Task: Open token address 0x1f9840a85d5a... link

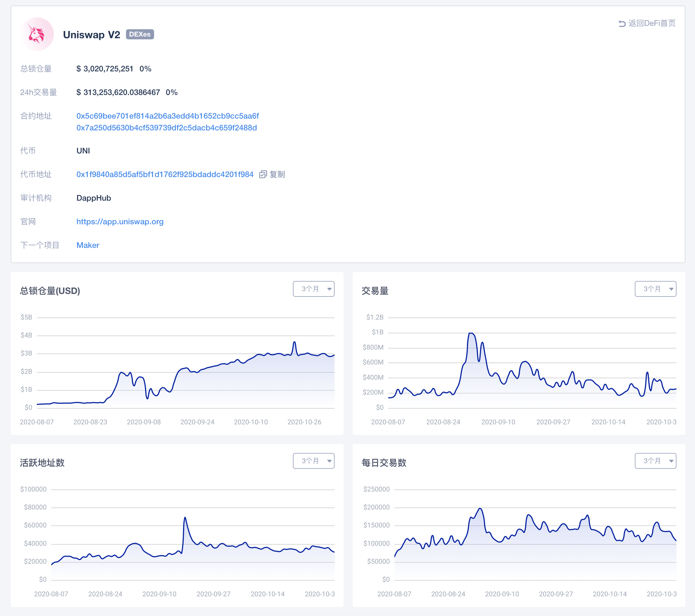Action: pyautogui.click(x=165, y=175)
